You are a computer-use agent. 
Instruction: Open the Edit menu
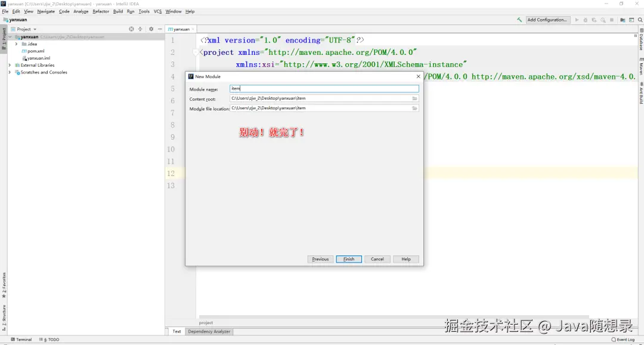[16, 11]
